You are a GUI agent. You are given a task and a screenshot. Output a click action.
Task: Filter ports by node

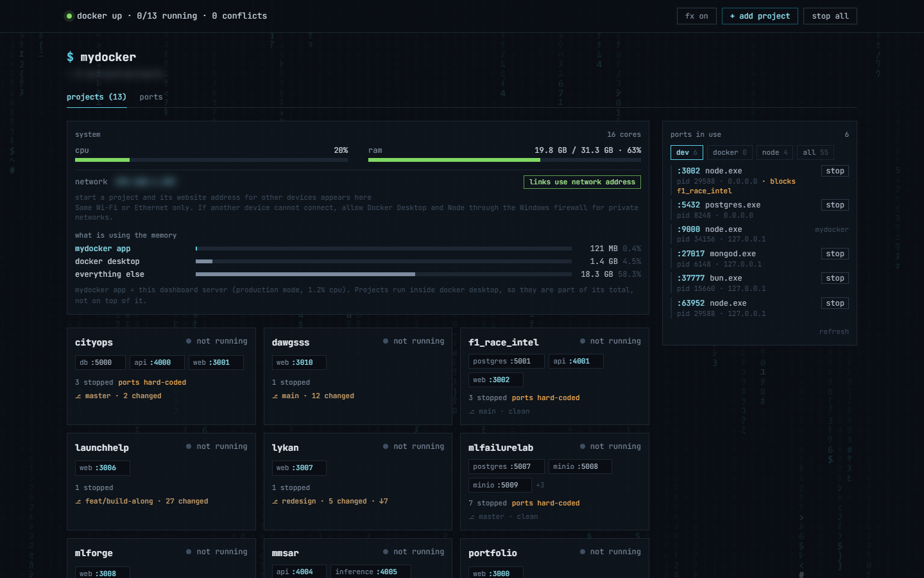[774, 153]
